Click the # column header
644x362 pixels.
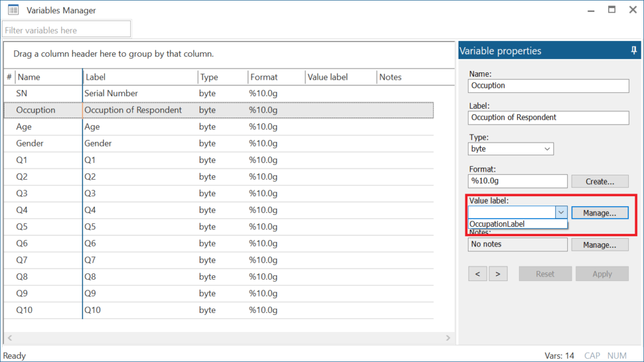pyautogui.click(x=9, y=77)
